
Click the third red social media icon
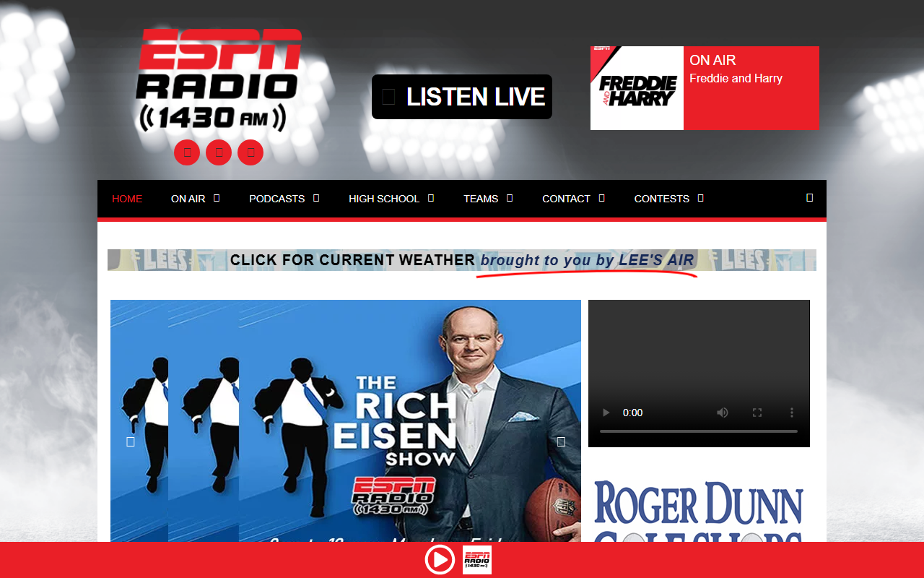(250, 152)
